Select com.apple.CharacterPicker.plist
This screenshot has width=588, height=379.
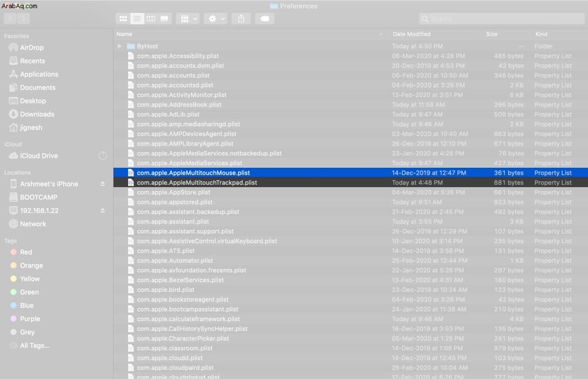(x=350, y=339)
